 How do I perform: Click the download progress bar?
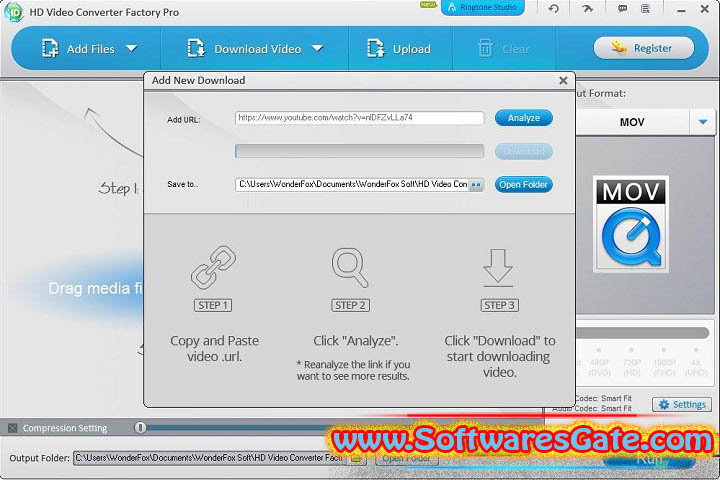pyautogui.click(x=359, y=151)
